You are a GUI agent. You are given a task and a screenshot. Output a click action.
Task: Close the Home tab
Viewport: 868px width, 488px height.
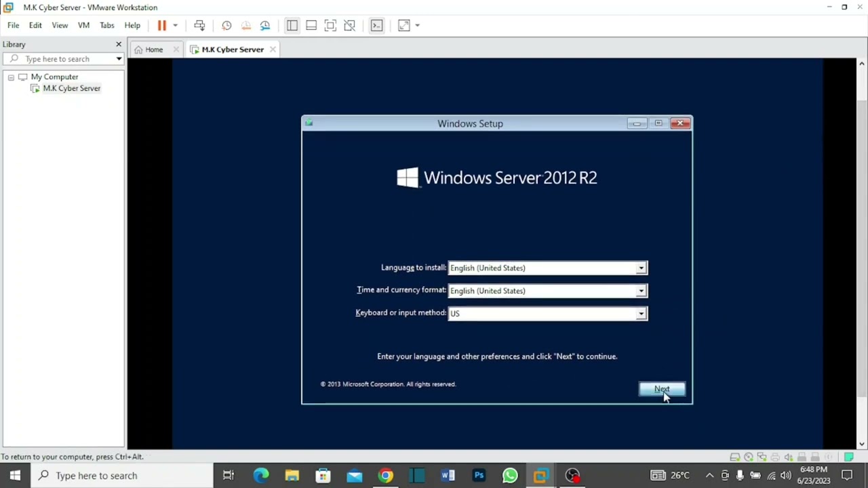tap(176, 49)
